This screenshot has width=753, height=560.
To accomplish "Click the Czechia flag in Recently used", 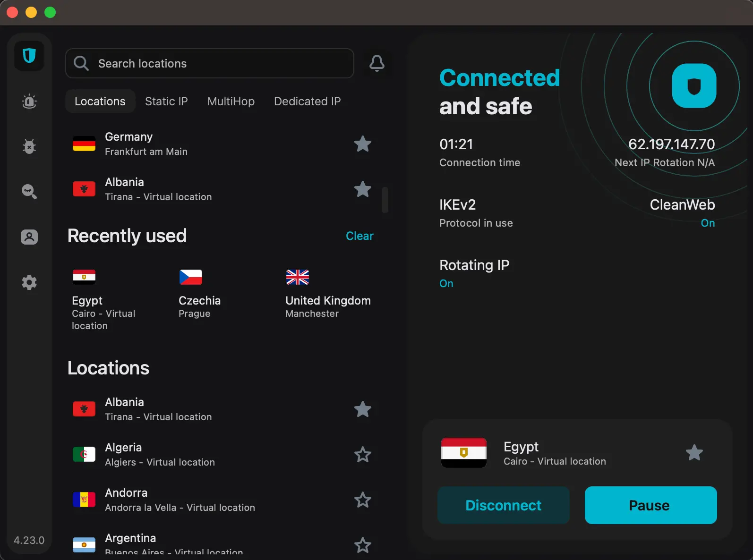I will tap(191, 277).
